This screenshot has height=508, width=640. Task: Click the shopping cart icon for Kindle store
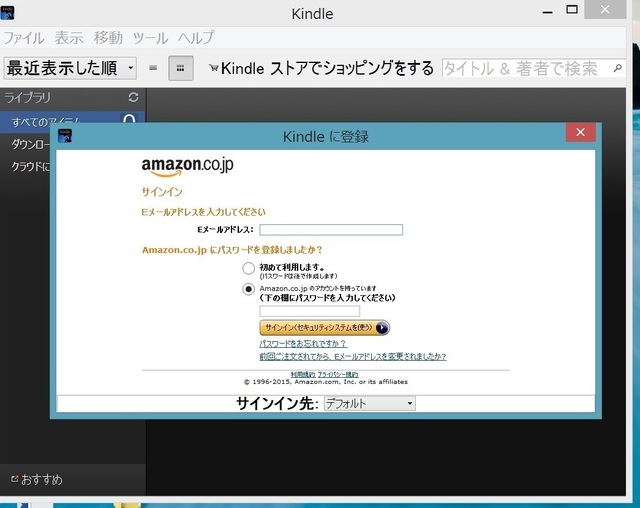pos(213,68)
